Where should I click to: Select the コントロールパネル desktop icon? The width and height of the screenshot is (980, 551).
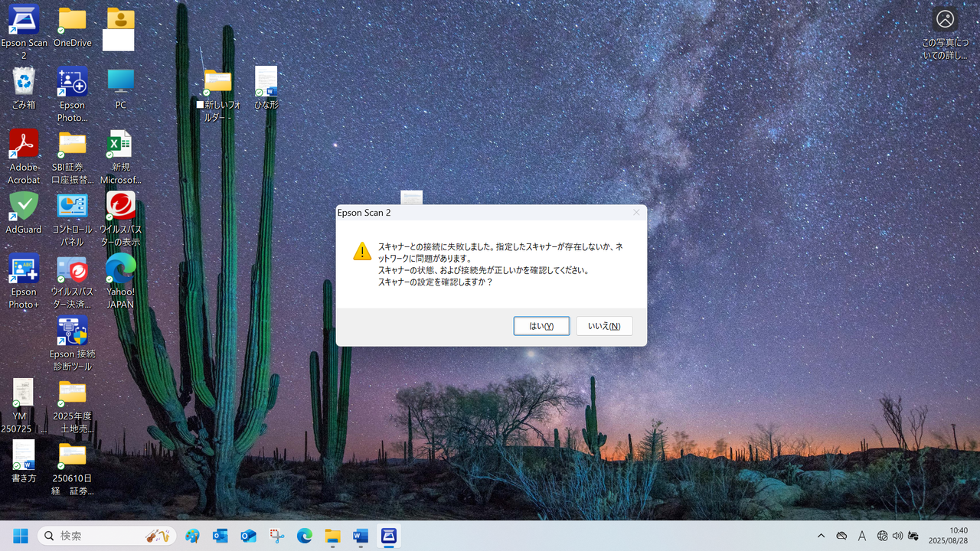pos(73,220)
